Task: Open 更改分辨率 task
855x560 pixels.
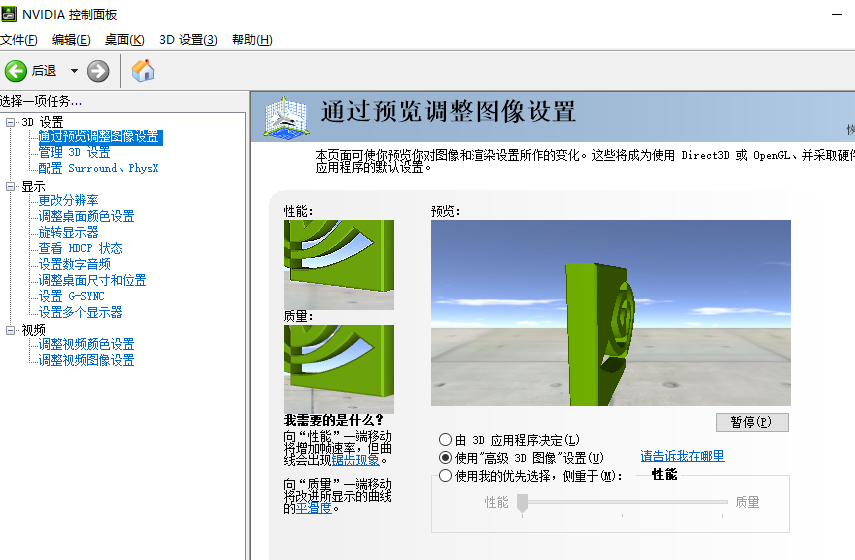Action: [x=68, y=200]
